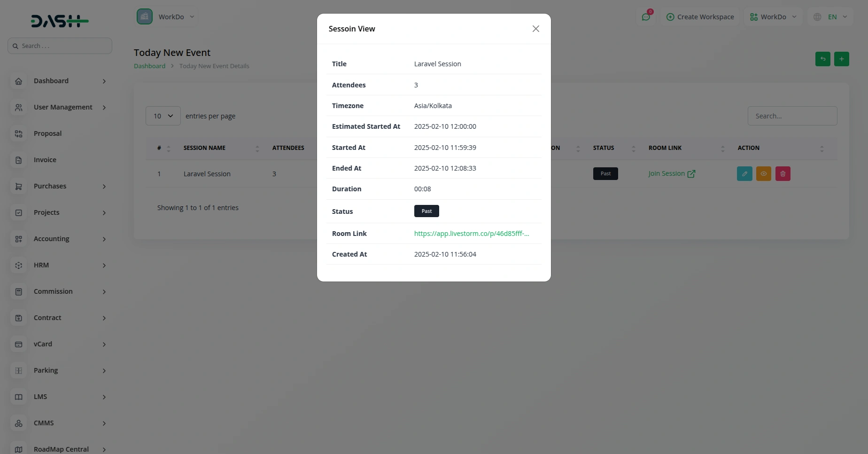Click the Proposal sidebar icon
The width and height of the screenshot is (868, 454).
(x=19, y=134)
